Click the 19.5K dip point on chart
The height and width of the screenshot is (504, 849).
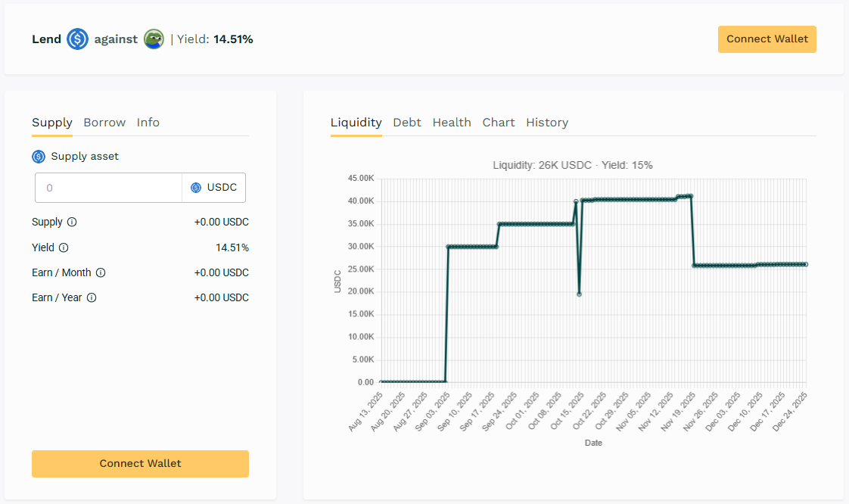point(579,294)
